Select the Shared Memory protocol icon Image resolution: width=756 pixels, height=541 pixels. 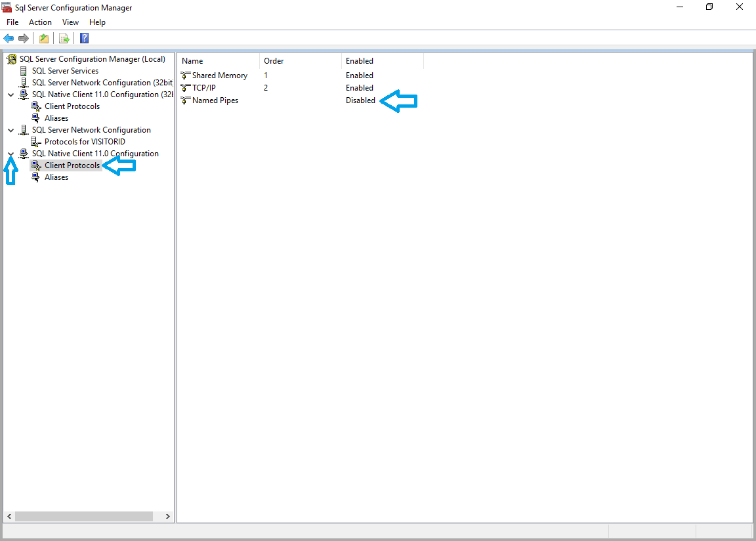click(x=186, y=76)
